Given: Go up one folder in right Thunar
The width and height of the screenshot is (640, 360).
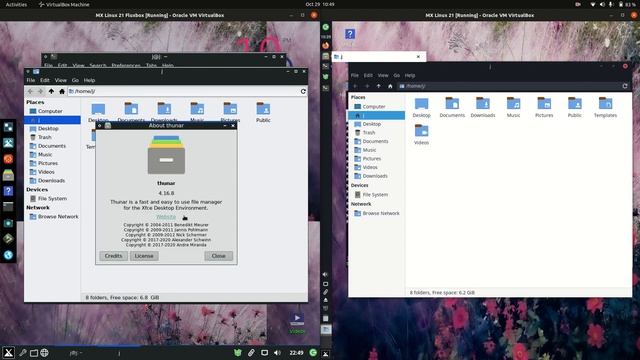Looking at the screenshot, I should pos(379,86).
